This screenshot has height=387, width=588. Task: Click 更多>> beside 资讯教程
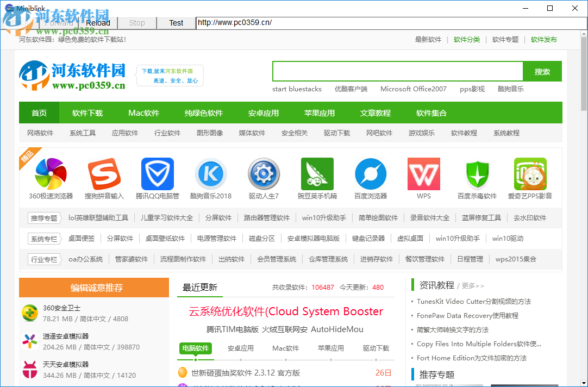[473, 286]
